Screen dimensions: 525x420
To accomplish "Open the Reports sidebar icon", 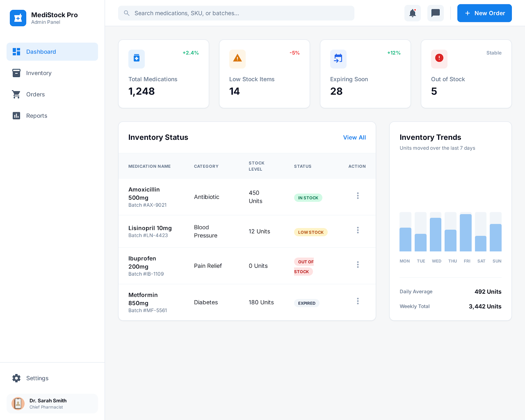I will (x=16, y=115).
